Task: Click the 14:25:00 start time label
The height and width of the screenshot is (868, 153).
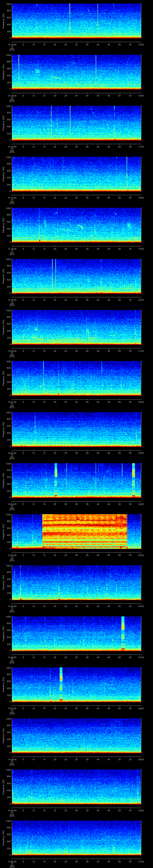Action: click(x=12, y=606)
